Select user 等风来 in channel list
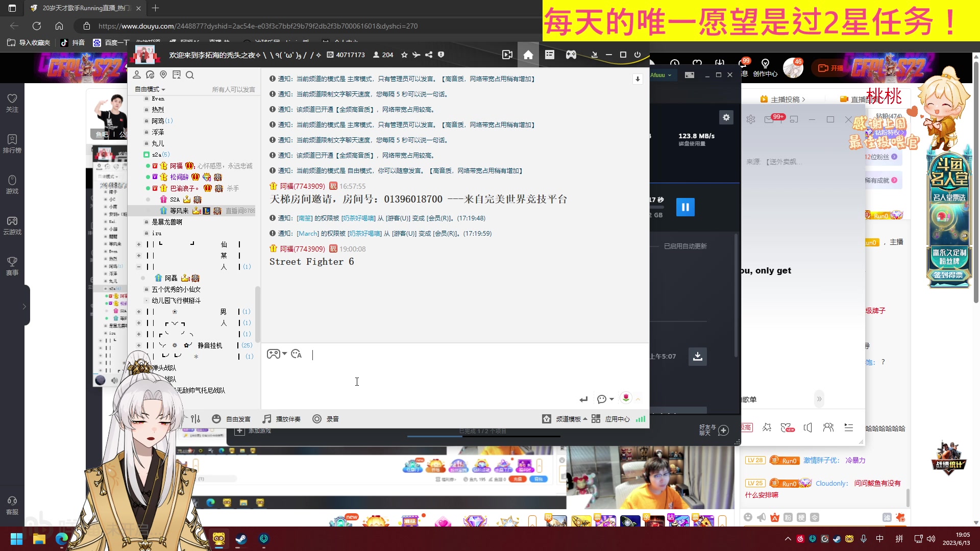Screen dimensions: 980x551 (x=179, y=211)
